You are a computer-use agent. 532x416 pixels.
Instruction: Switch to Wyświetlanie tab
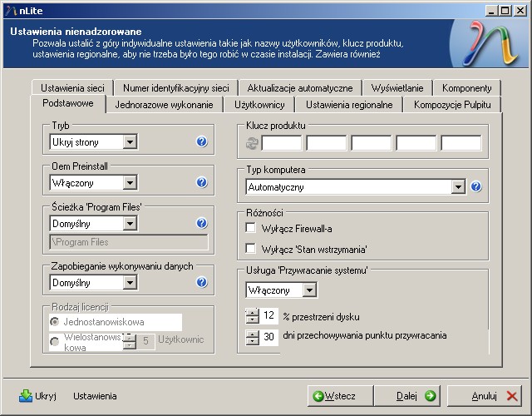tap(397, 88)
